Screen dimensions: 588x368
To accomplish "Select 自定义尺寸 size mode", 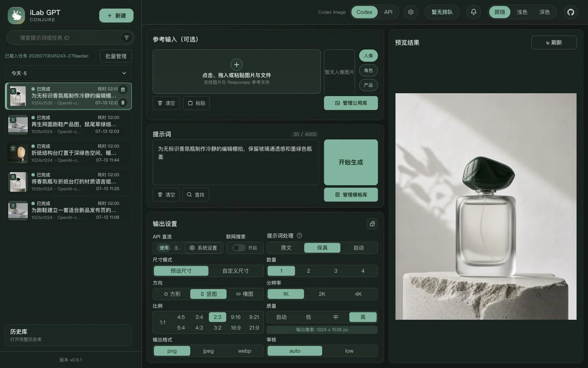I will [x=236, y=271].
